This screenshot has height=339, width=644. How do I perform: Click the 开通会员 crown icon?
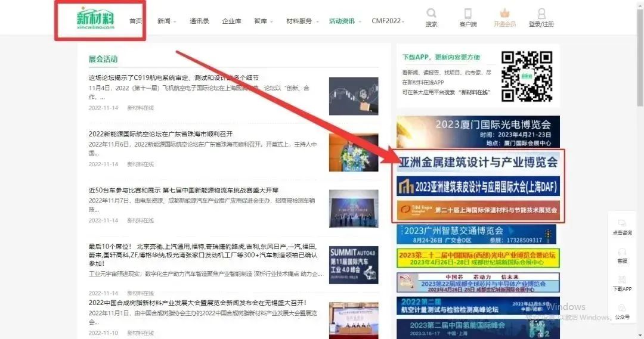504,13
